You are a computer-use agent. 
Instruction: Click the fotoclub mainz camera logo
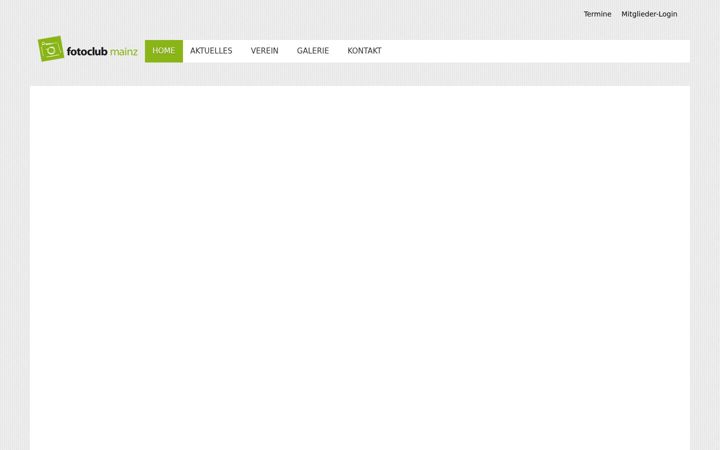tap(88, 49)
